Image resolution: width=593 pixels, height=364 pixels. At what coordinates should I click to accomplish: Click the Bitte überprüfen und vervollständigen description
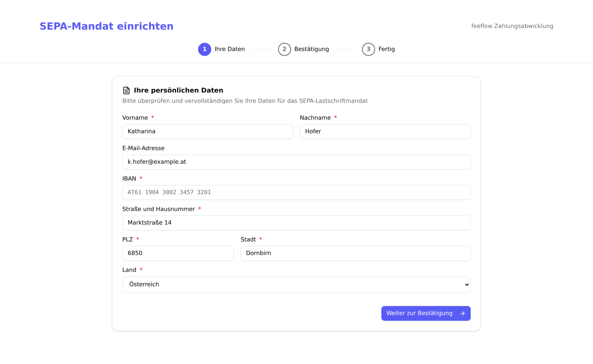[245, 101]
